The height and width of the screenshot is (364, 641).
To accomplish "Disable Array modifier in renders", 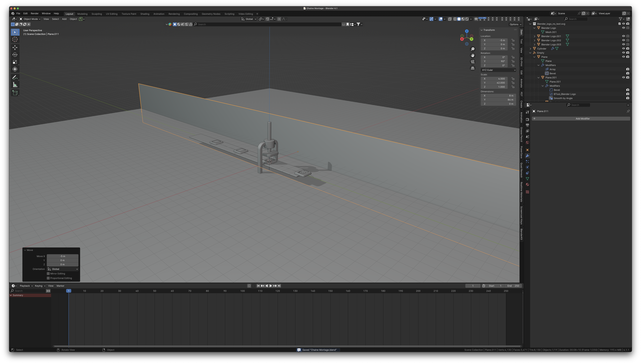I will click(628, 69).
